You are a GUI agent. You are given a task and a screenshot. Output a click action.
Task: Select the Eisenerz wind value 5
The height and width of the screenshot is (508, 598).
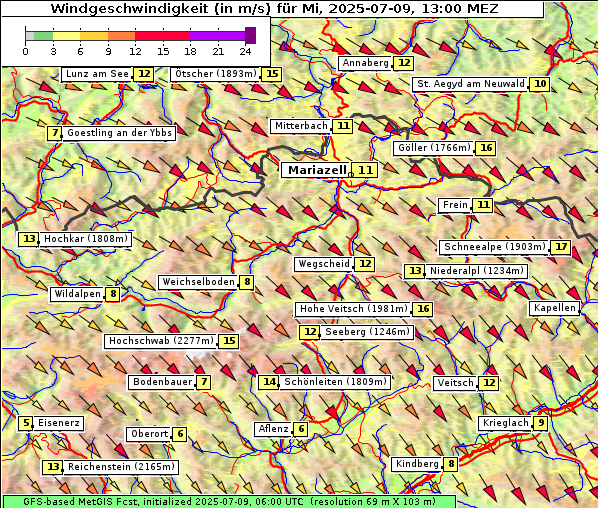pyautogui.click(x=26, y=423)
